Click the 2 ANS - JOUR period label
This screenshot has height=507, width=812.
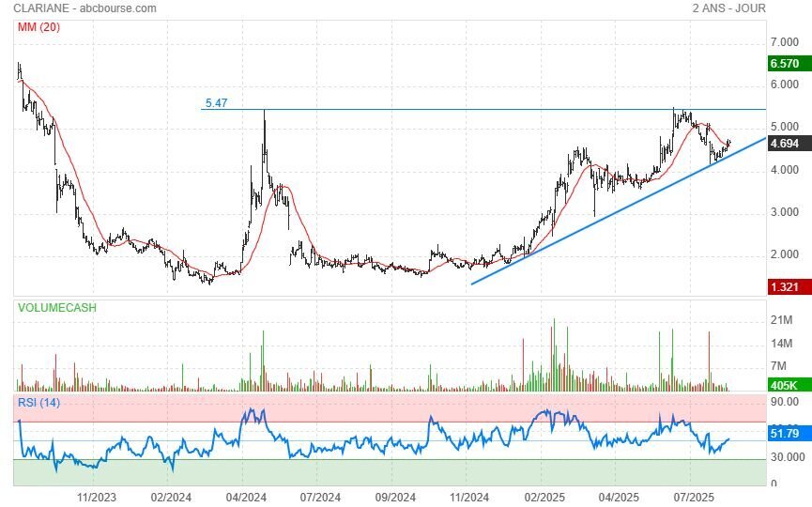pyautogui.click(x=728, y=8)
